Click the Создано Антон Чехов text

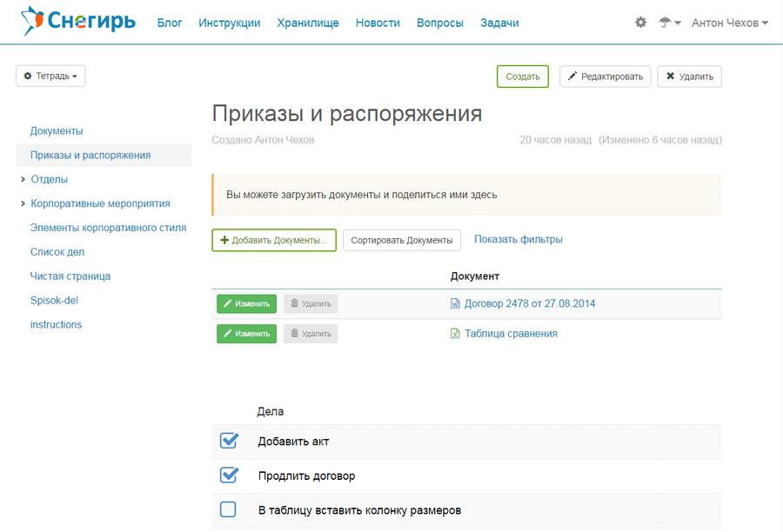coord(263,140)
